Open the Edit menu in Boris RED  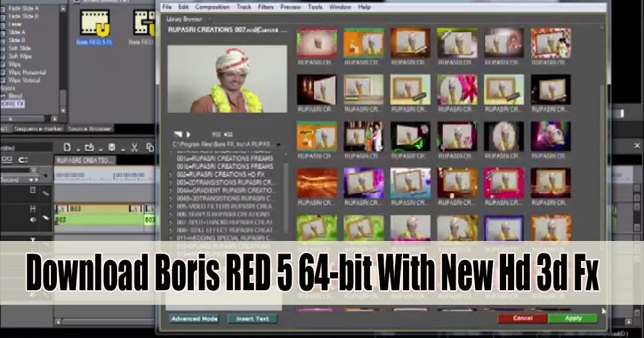tap(184, 7)
